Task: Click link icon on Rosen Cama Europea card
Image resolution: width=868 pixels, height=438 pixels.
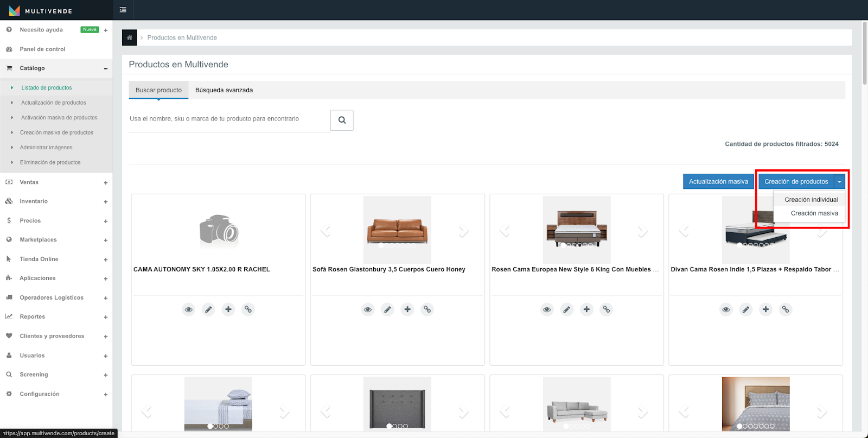Action: 607,309
